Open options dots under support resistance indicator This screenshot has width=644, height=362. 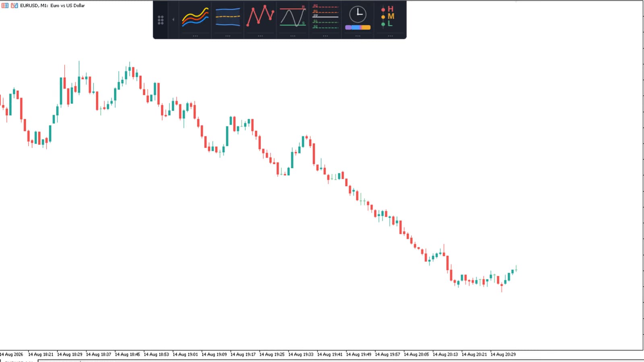pyautogui.click(x=293, y=36)
